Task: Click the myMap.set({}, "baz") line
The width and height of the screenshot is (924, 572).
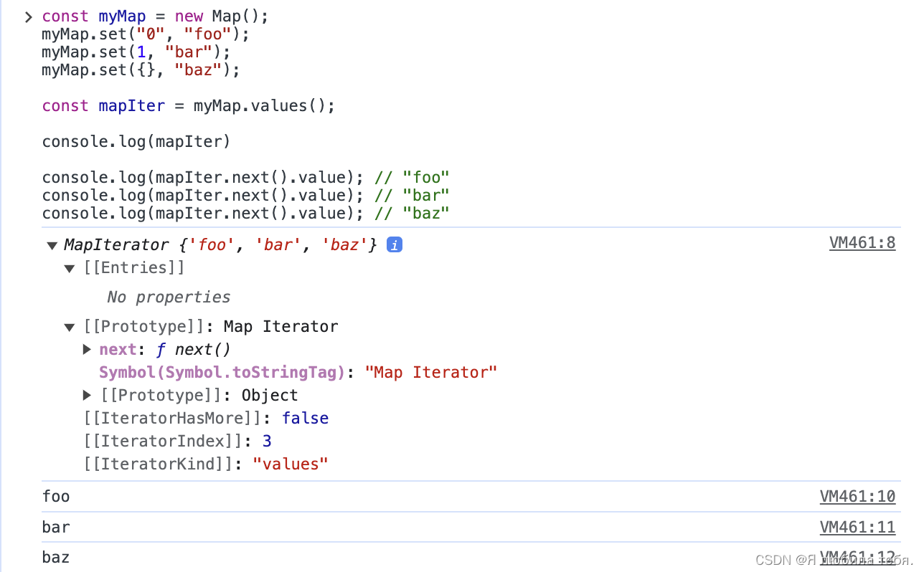Action: [x=141, y=70]
